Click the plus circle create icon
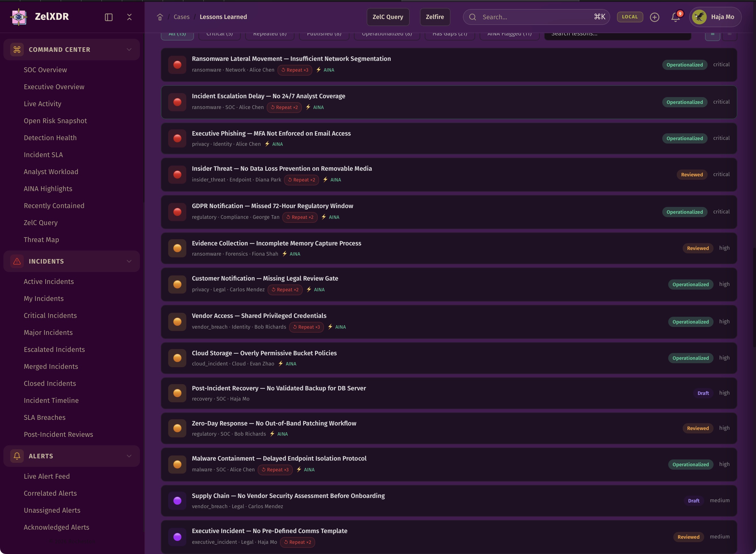Screen dimensions: 756x554 click(x=654, y=17)
